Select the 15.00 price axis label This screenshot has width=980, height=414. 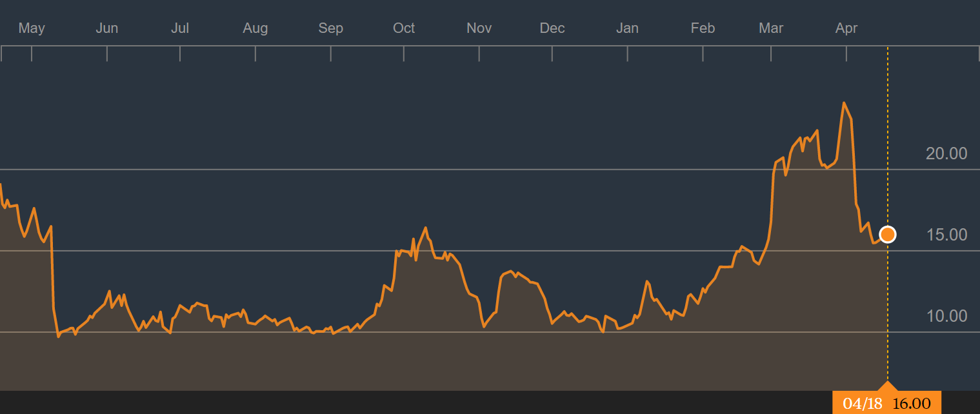[947, 235]
